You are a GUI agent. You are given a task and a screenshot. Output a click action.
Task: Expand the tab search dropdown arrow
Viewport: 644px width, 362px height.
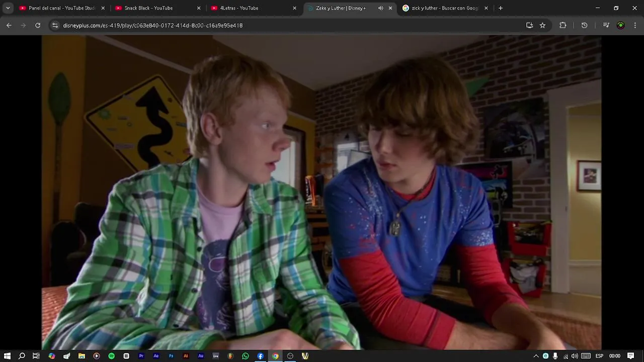(8, 8)
